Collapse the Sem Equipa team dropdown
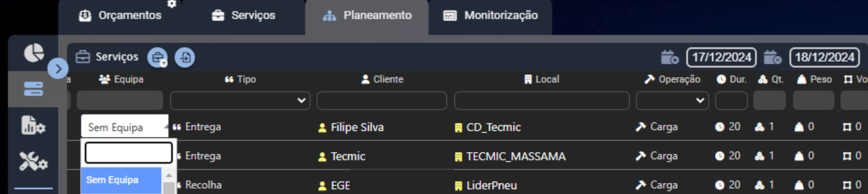Screen dimensions: 868x194 click(125, 127)
